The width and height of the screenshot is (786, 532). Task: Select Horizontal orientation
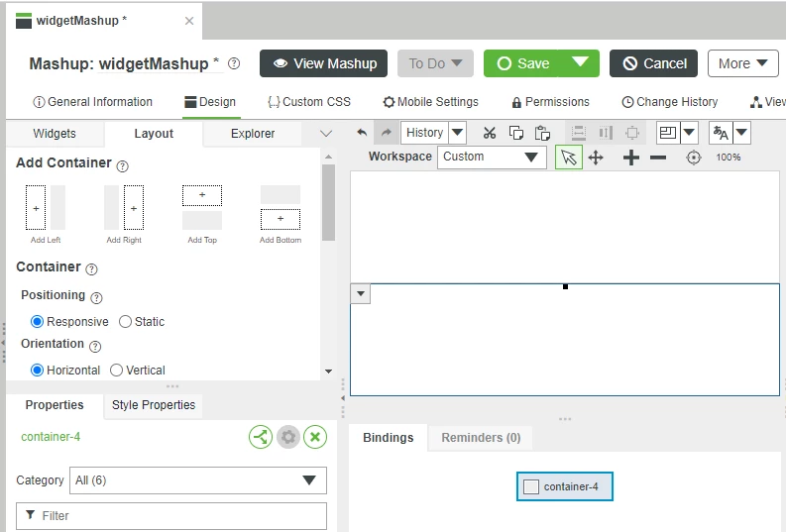tap(37, 371)
